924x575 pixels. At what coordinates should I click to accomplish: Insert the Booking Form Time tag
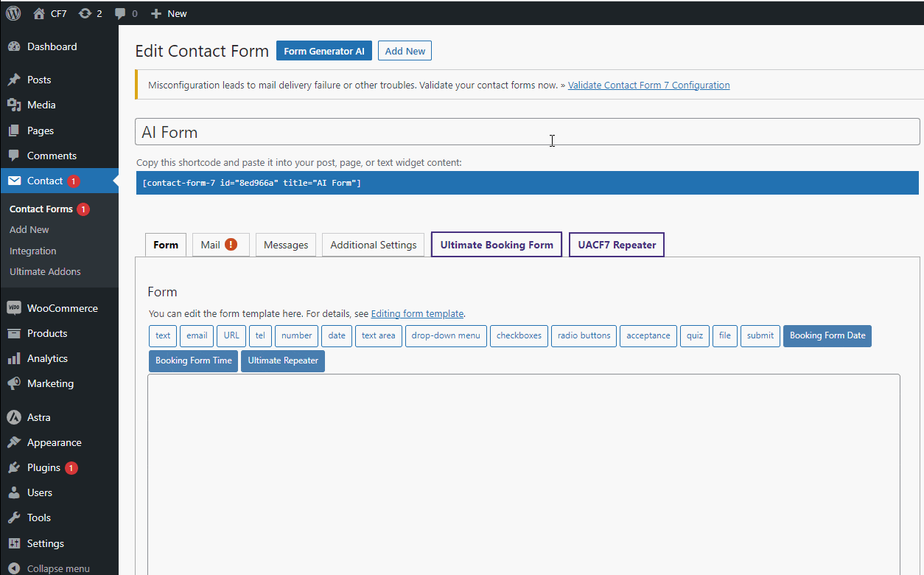[193, 360]
